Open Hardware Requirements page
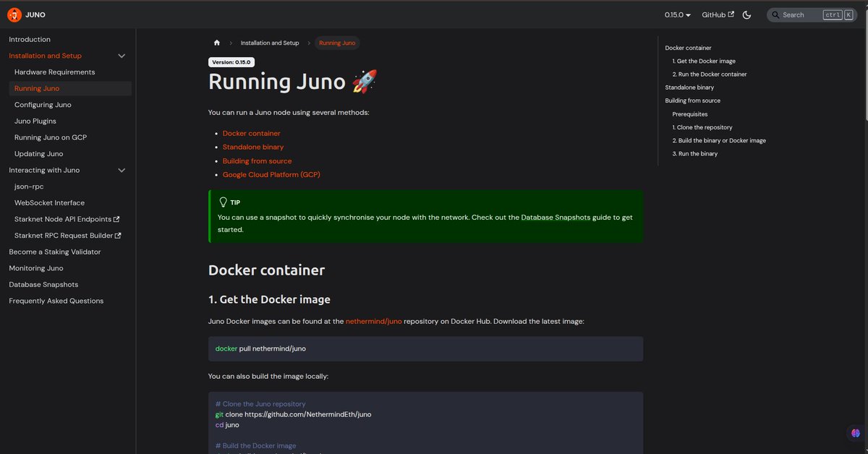 54,72
